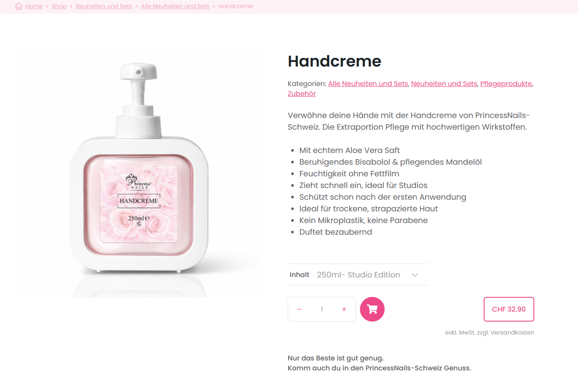The height and width of the screenshot is (392, 578).
Task: Click the Handcreme breadcrumb text
Action: [236, 6]
